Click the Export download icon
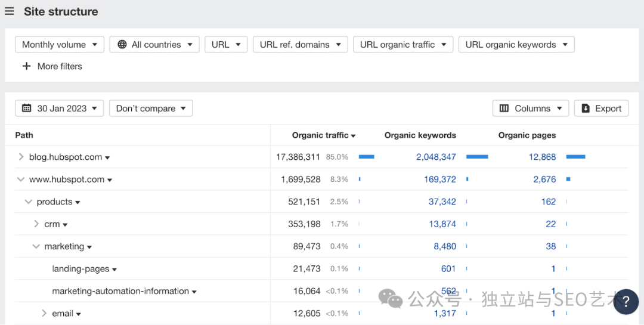Viewport: 644px width, 325px height. [586, 108]
